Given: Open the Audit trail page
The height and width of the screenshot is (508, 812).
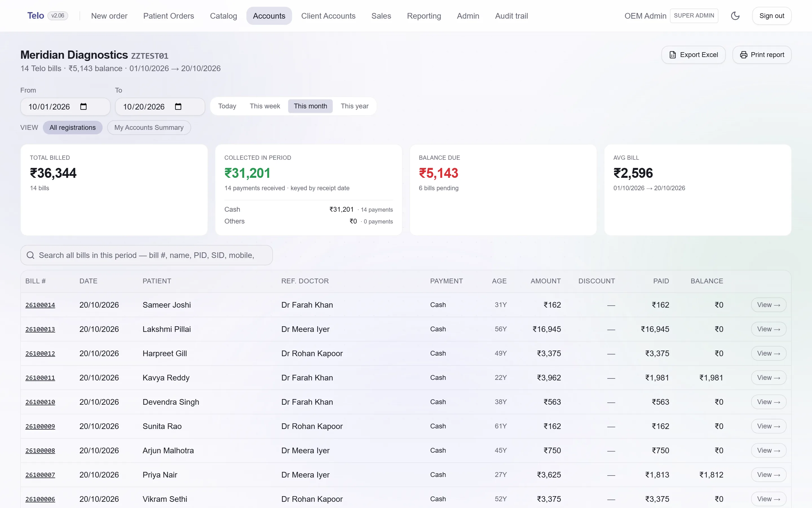Looking at the screenshot, I should click(511, 16).
